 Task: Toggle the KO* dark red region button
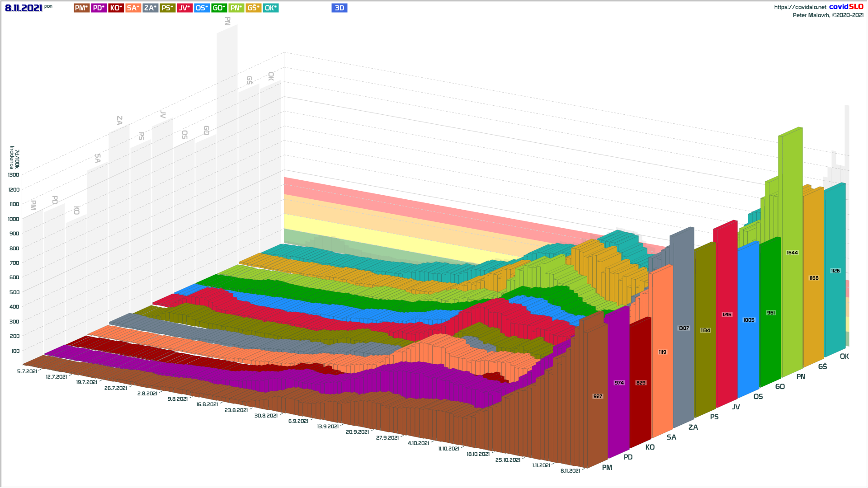(x=116, y=8)
